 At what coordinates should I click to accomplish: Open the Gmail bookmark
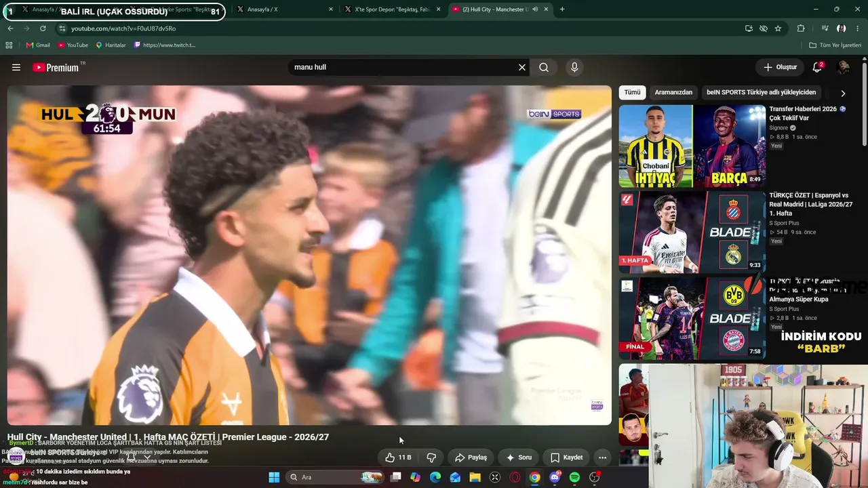38,45
